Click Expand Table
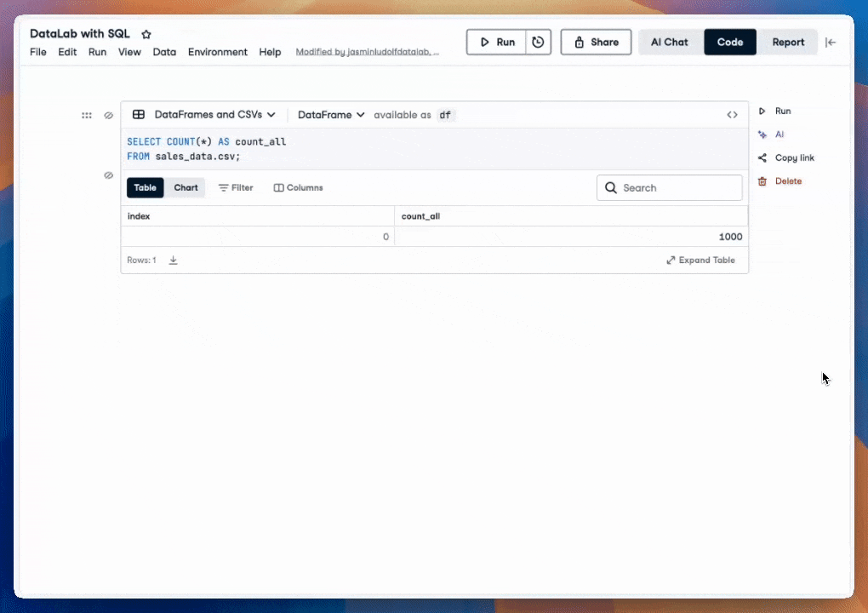868x613 pixels. pyautogui.click(x=701, y=260)
